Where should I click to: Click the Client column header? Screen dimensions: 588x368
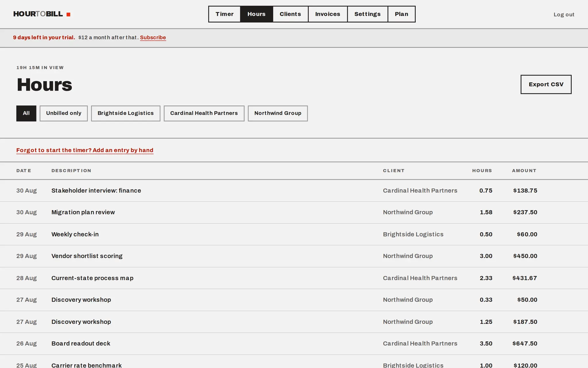click(394, 170)
